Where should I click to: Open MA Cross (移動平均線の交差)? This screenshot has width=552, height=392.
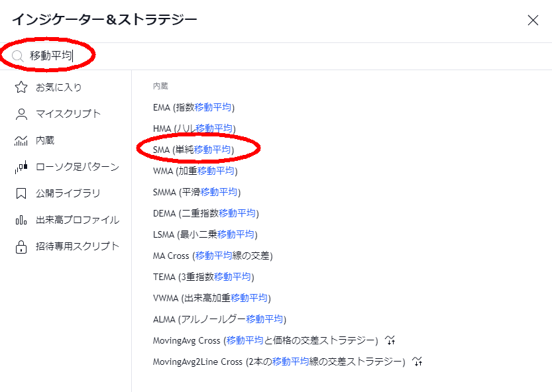click(x=212, y=255)
